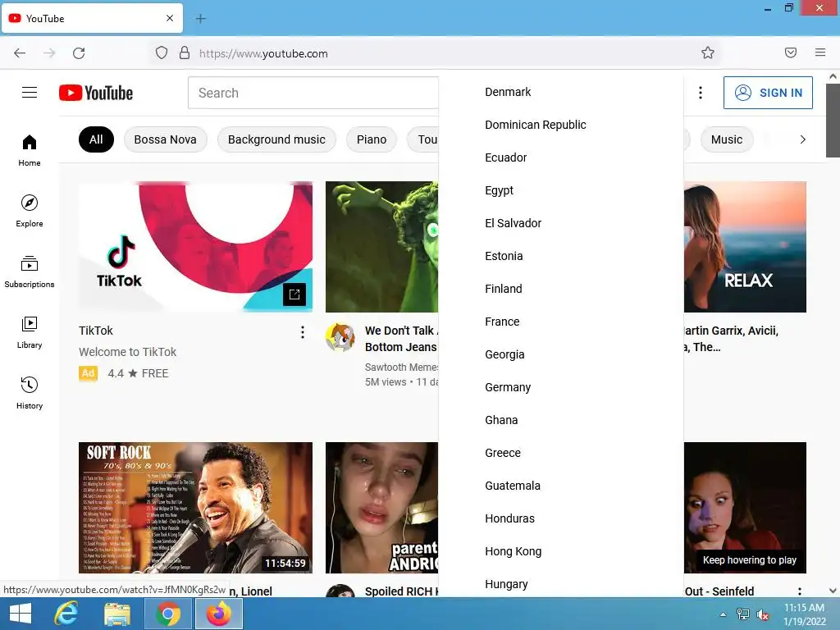Focus the YouTube Search field
Screen dimensions: 840x630
313,93
